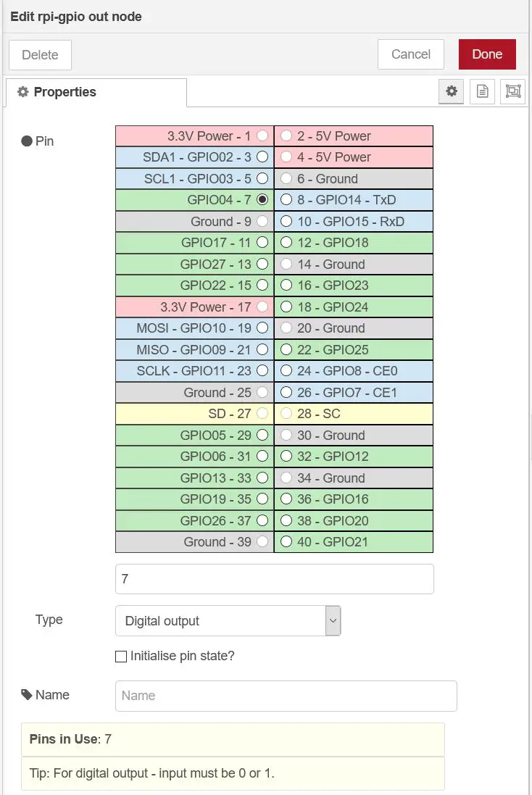Open the node description document icon
532x795 pixels.
(x=482, y=91)
